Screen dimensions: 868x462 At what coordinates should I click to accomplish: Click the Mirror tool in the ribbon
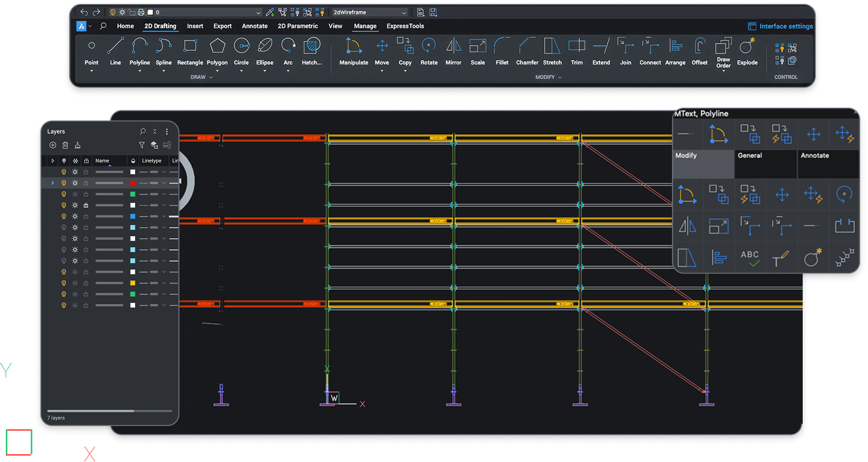coord(453,51)
